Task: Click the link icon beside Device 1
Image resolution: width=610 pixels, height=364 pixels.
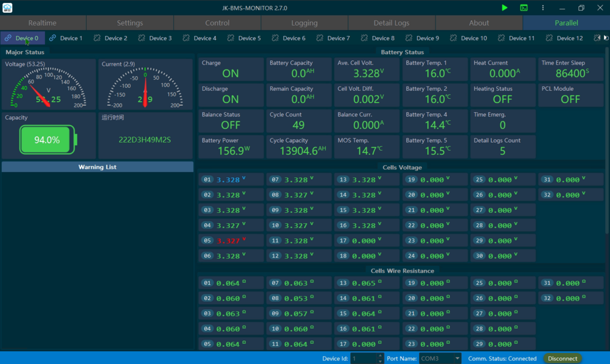Action: click(x=52, y=38)
